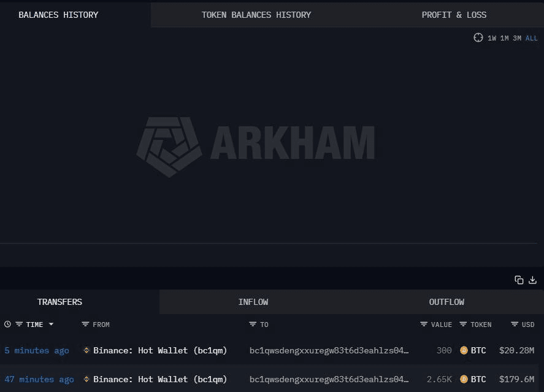Show the INFLOW transfers tab
This screenshot has width=544, height=392.
[x=253, y=302]
